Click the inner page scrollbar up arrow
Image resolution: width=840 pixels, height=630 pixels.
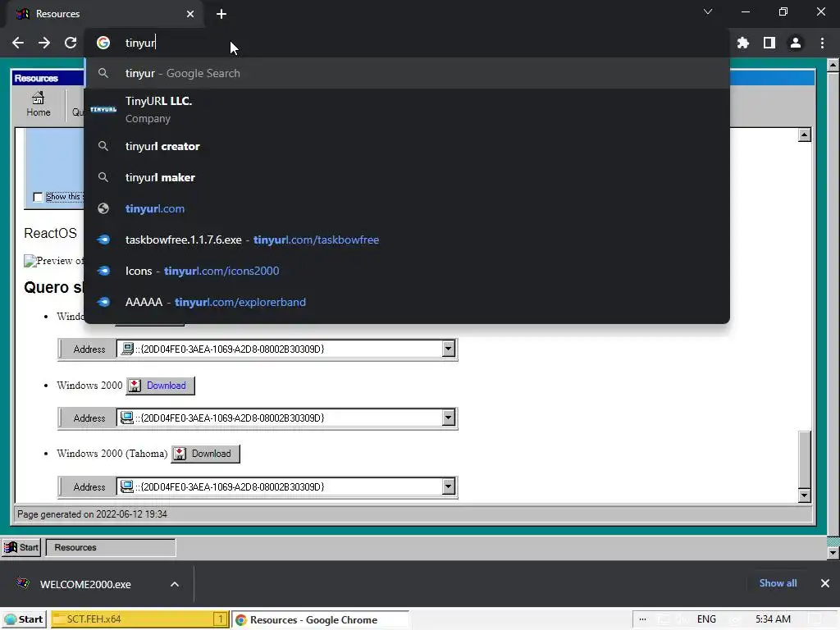coord(804,135)
